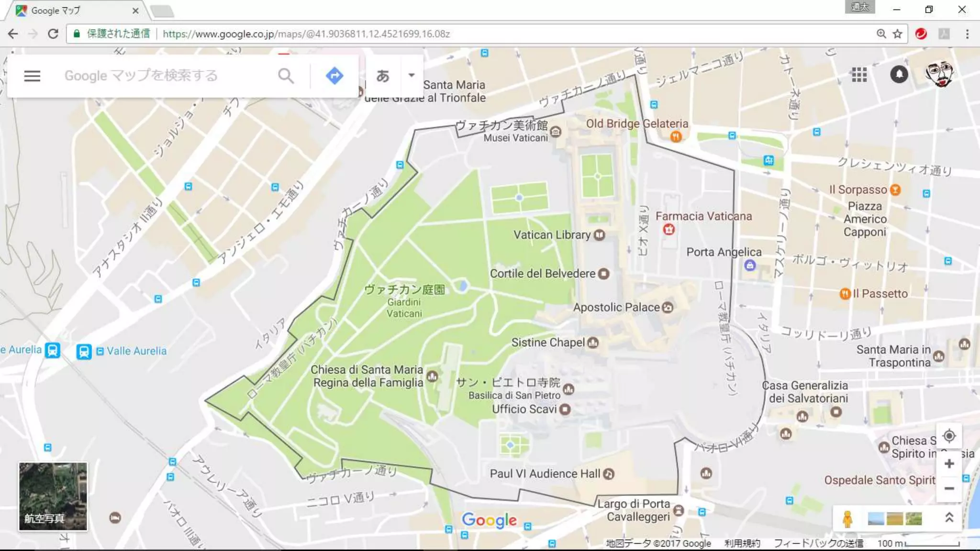Expand the input method dropdown arrow
This screenshot has height=551, width=980.
click(x=411, y=75)
